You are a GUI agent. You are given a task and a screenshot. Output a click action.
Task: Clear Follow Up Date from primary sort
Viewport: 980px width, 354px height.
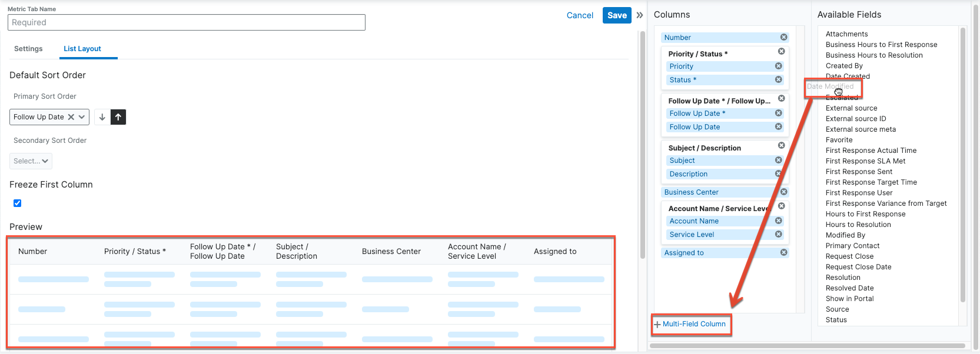click(x=71, y=117)
